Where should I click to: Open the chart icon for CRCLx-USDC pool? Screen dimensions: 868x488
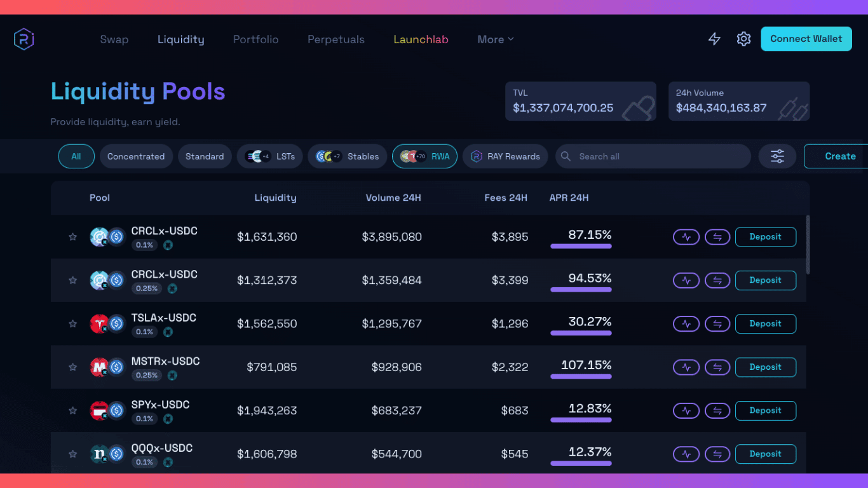[x=686, y=237]
